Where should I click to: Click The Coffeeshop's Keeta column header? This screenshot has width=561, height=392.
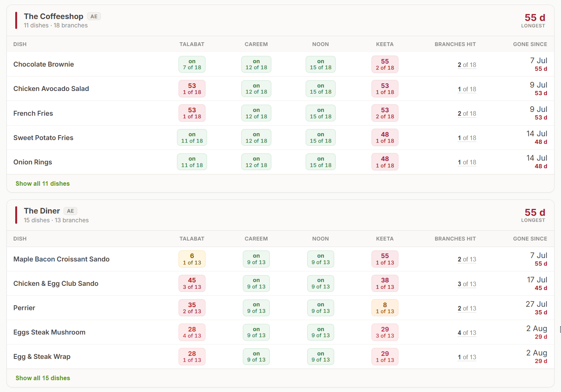point(385,44)
